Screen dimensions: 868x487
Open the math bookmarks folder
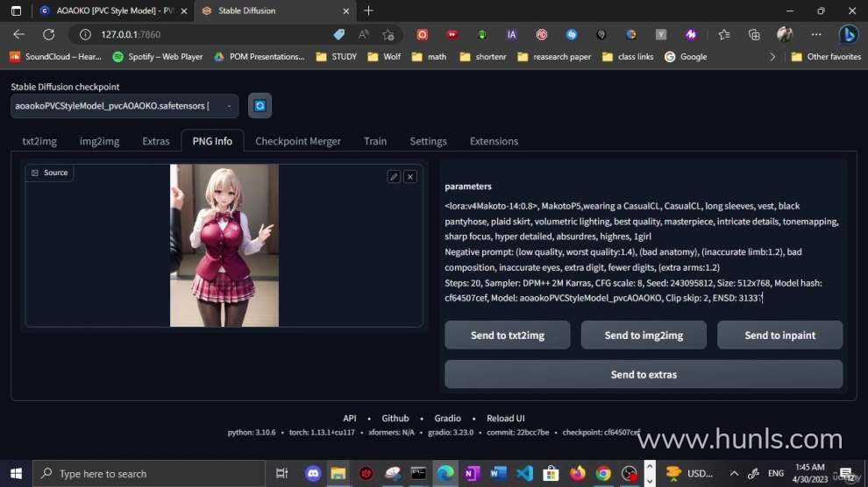click(x=430, y=56)
